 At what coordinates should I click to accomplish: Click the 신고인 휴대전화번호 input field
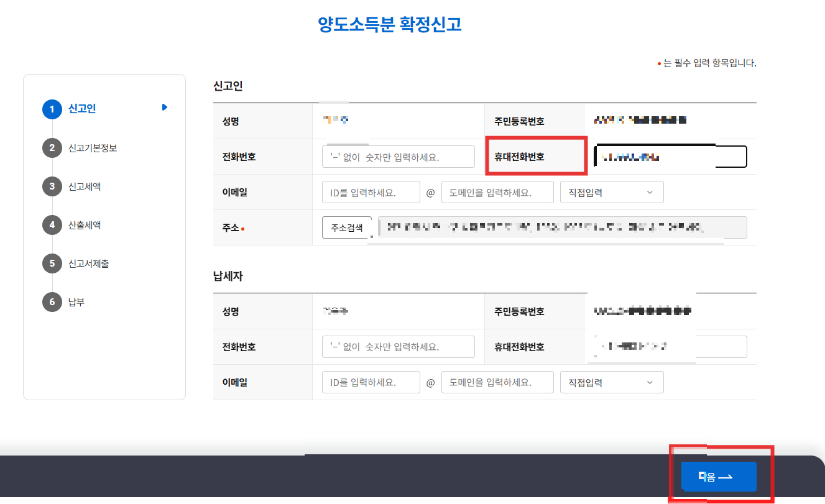pos(670,157)
